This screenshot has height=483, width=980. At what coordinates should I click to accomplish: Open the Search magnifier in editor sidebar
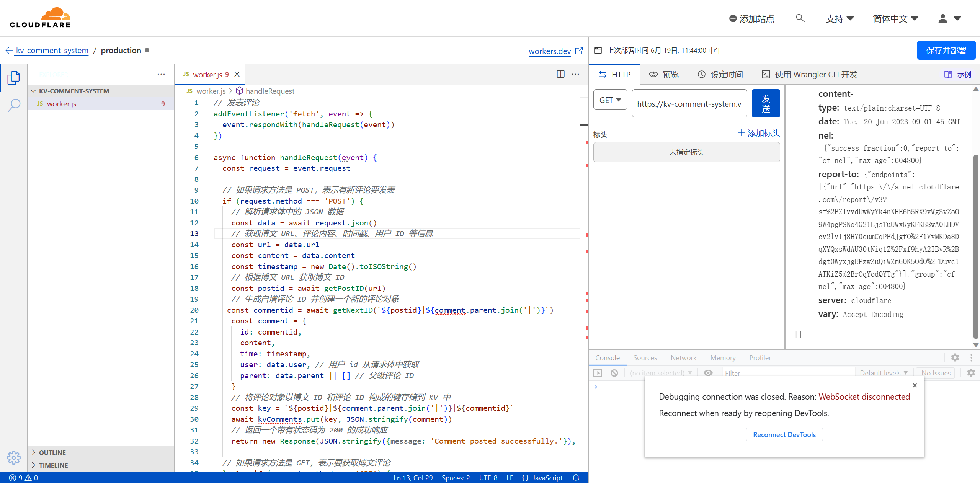click(x=14, y=105)
